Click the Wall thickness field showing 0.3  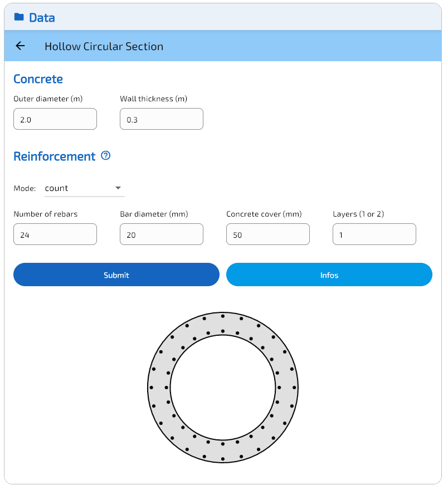tap(161, 118)
